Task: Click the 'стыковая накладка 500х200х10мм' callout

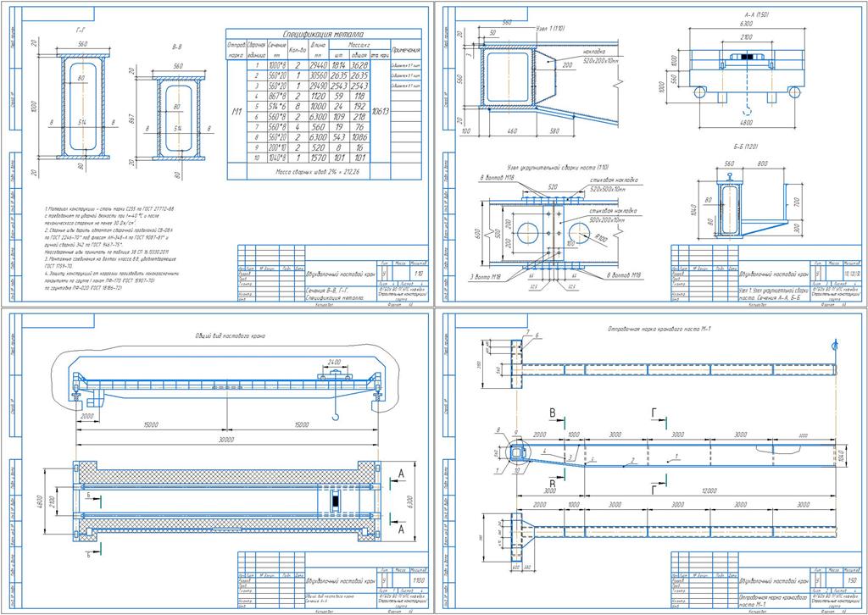Action: (x=614, y=215)
